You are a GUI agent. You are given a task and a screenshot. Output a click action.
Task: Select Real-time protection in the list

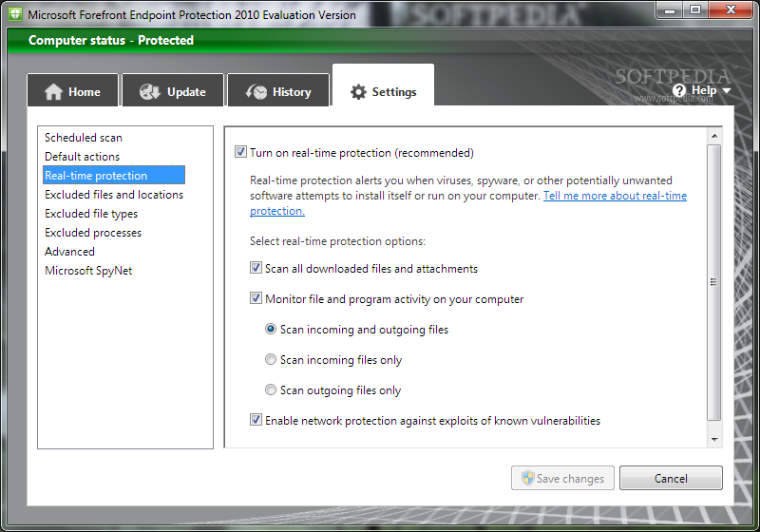coord(114,176)
